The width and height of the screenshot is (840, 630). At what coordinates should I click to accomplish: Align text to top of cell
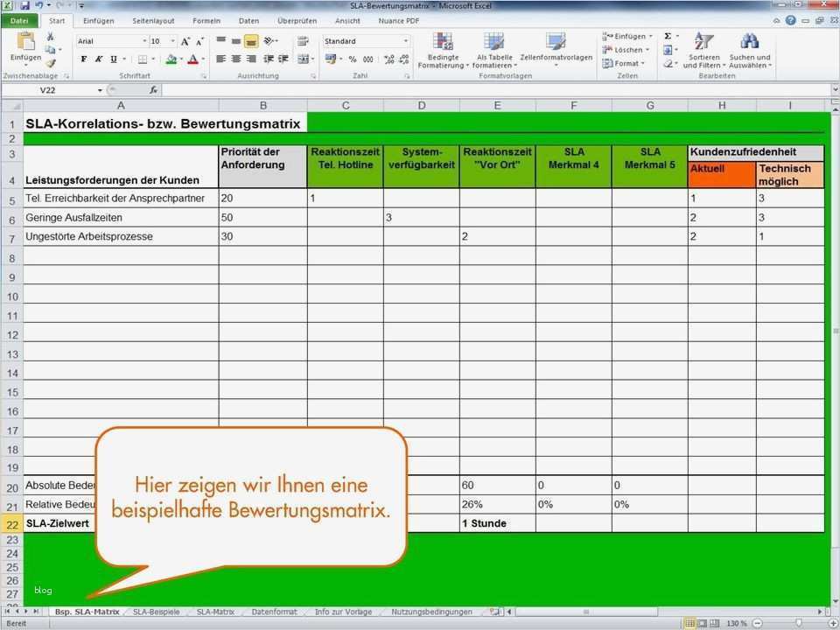[220, 41]
